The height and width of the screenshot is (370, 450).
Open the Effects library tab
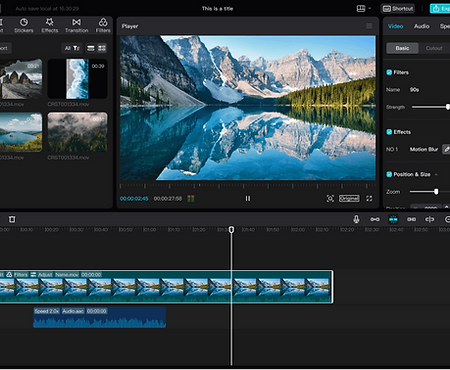[50, 26]
